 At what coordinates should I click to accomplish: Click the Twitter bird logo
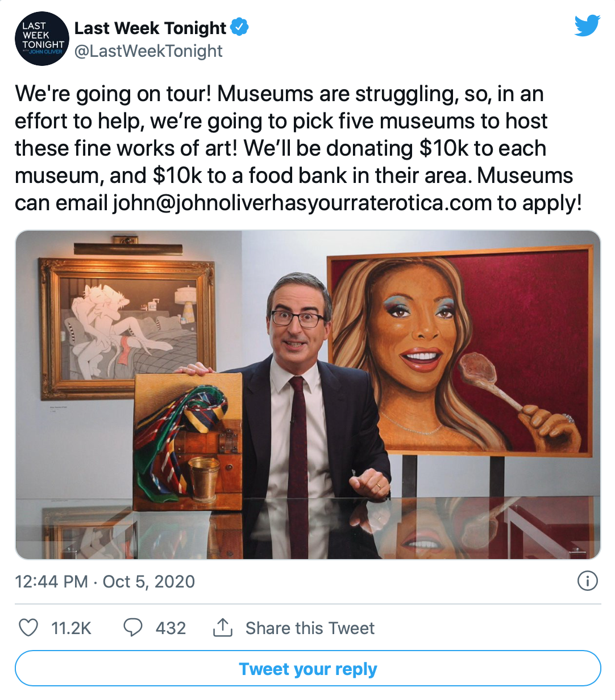point(587,26)
